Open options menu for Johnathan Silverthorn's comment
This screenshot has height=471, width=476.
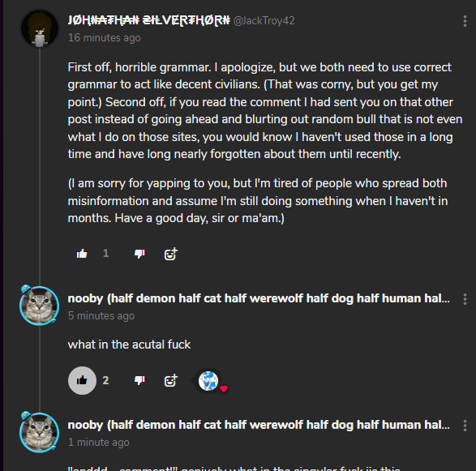pyautogui.click(x=465, y=21)
